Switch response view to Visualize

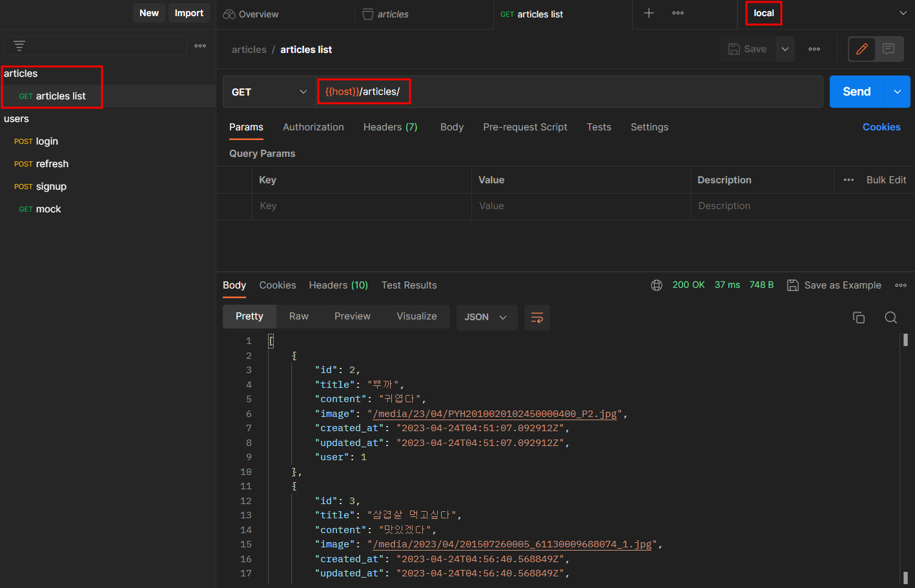point(416,316)
